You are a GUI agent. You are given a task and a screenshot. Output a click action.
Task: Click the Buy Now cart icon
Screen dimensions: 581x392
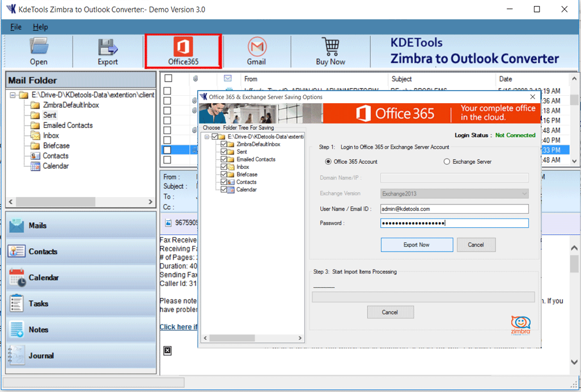[x=330, y=52]
